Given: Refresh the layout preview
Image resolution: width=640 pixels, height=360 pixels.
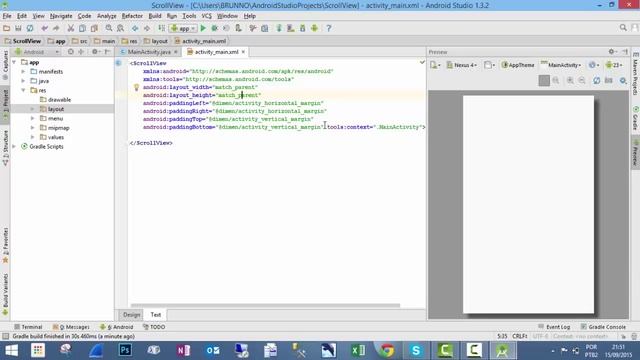Looking at the screenshot, I should (597, 80).
